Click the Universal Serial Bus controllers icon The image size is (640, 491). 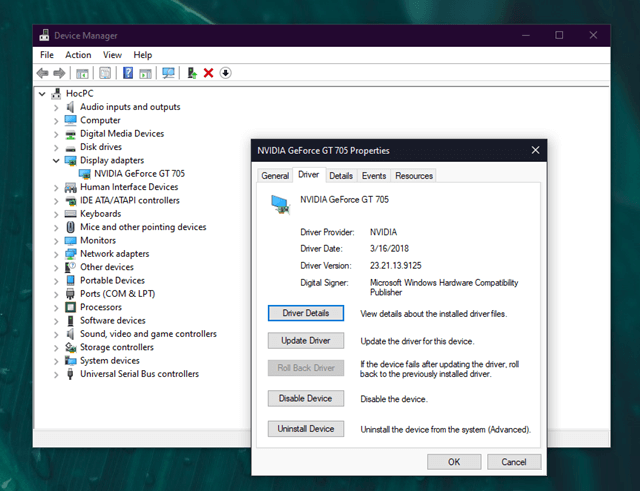[x=70, y=374]
